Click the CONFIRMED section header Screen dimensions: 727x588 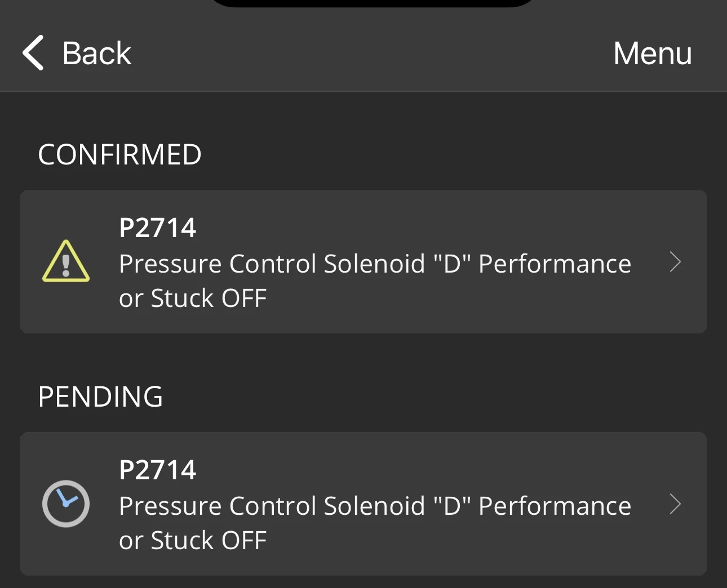(119, 155)
